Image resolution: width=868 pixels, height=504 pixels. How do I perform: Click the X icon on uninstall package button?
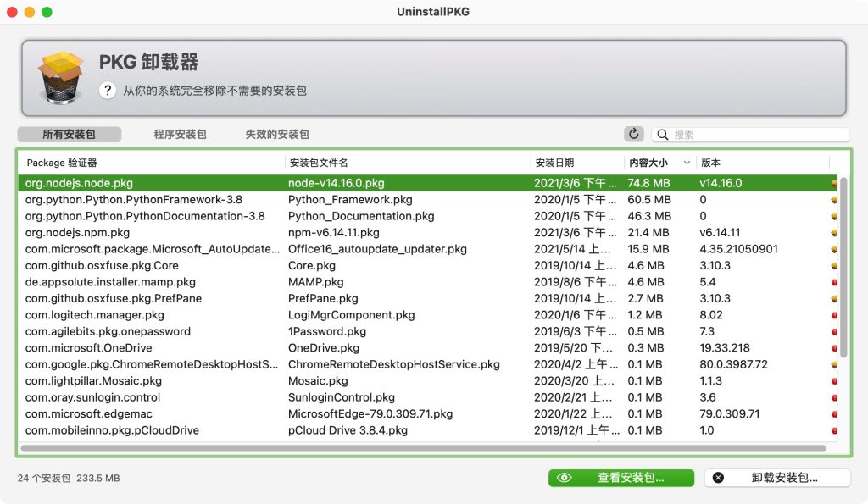pyautogui.click(x=718, y=478)
